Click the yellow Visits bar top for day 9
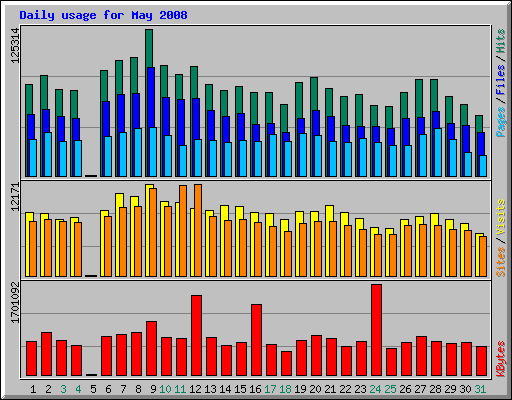 (x=149, y=186)
